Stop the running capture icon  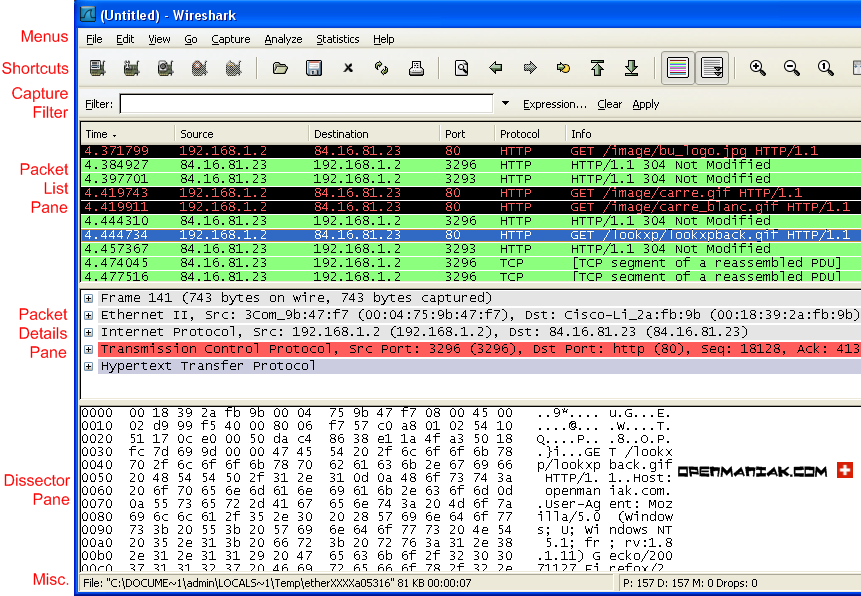pos(199,68)
